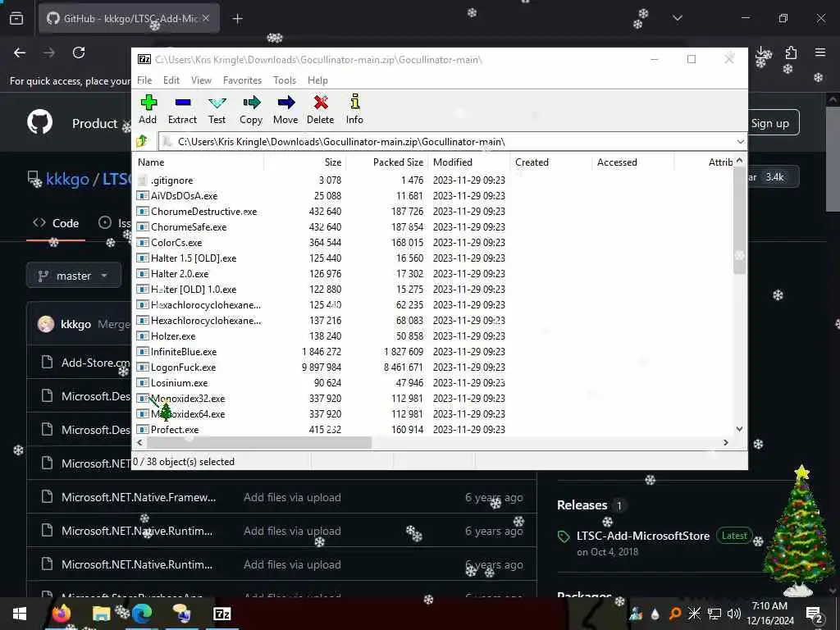Image resolution: width=840 pixels, height=630 pixels.
Task: Open the browser hamburger menu
Action: click(x=820, y=52)
